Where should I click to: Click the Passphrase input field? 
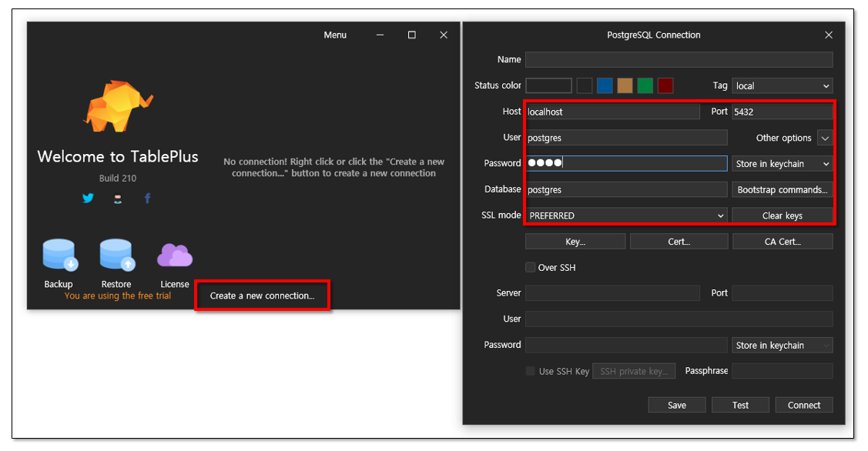[x=783, y=371]
